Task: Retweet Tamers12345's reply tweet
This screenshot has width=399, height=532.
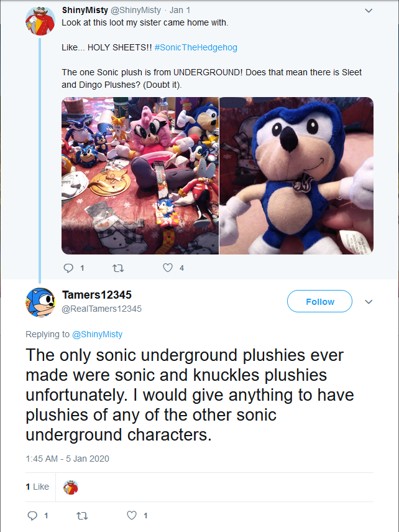Action: pyautogui.click(x=81, y=515)
